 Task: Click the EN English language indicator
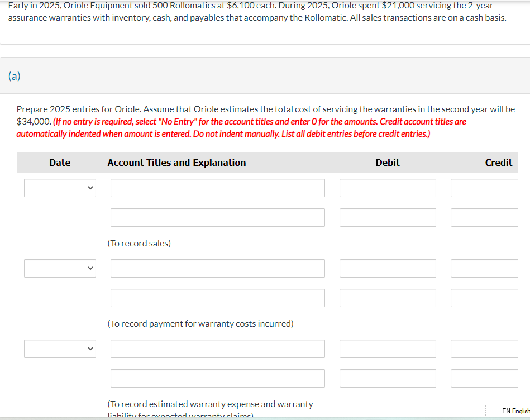coord(516,411)
